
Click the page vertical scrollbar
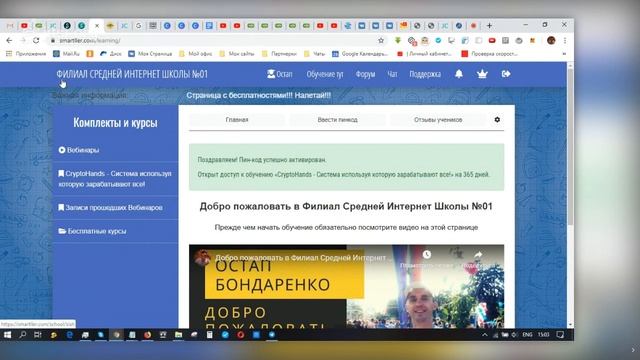pos(570,147)
